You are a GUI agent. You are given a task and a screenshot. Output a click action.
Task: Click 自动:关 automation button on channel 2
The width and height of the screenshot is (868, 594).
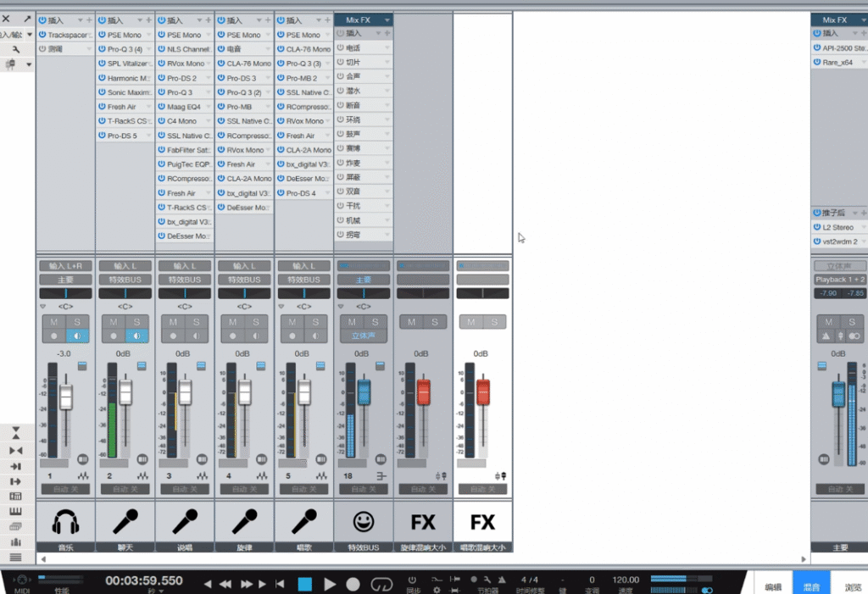[x=125, y=489]
